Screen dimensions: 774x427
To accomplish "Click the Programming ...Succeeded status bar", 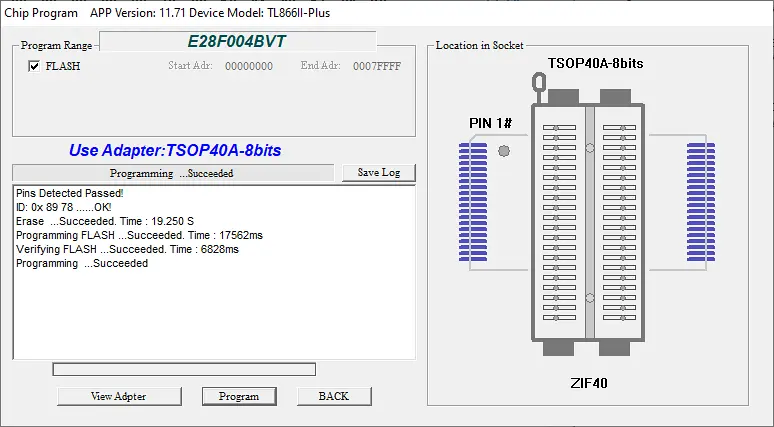I will pos(173,173).
